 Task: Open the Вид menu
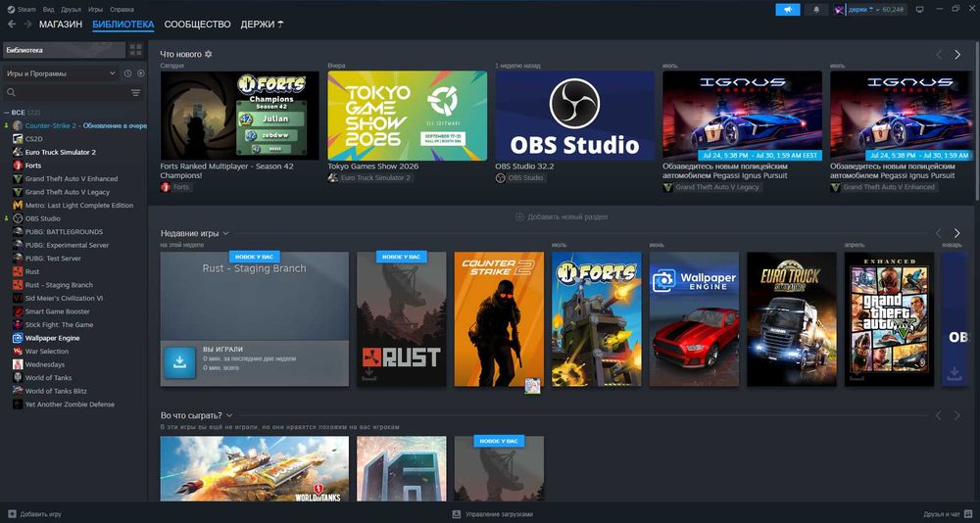click(49, 10)
